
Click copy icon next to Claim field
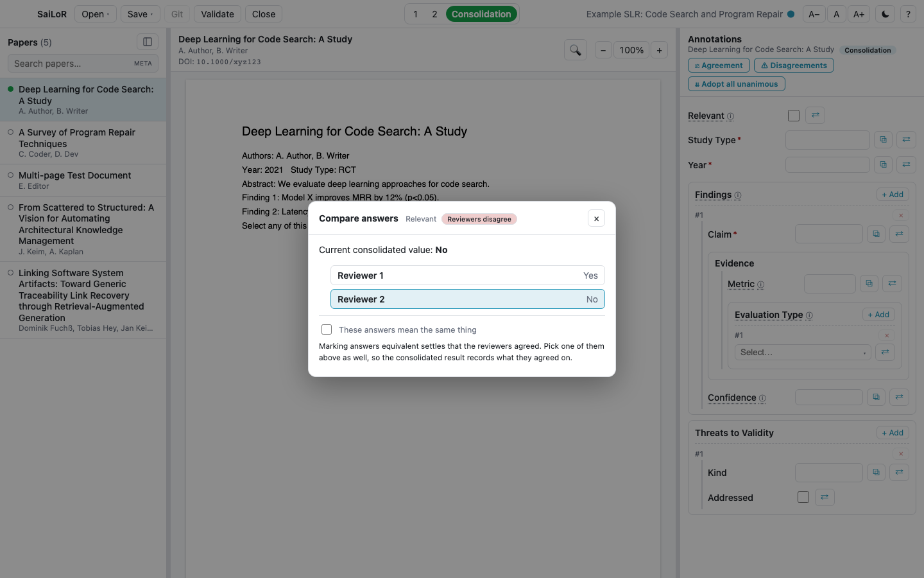(x=876, y=234)
